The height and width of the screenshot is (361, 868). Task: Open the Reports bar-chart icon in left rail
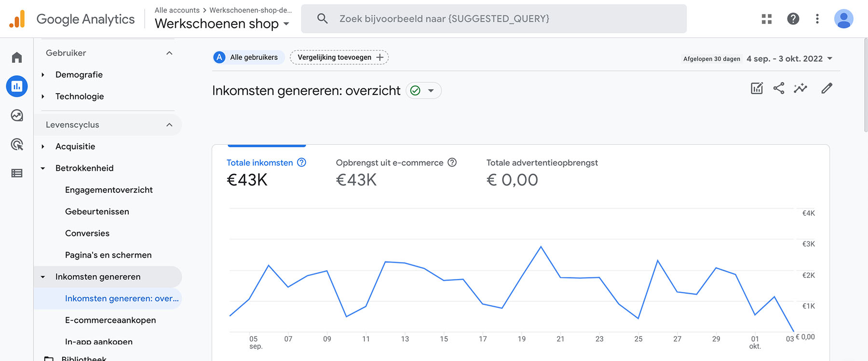pos(17,86)
